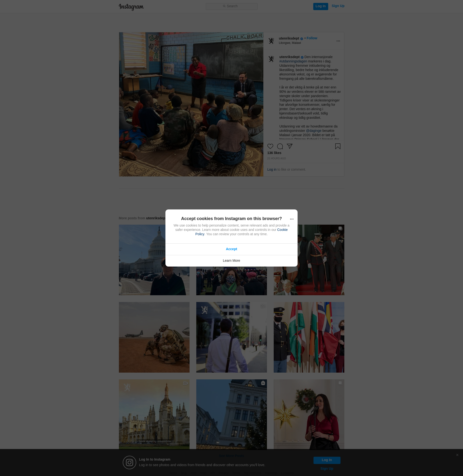463x476 pixels.
Task: Open the post options three-dot menu
Action: tap(338, 41)
